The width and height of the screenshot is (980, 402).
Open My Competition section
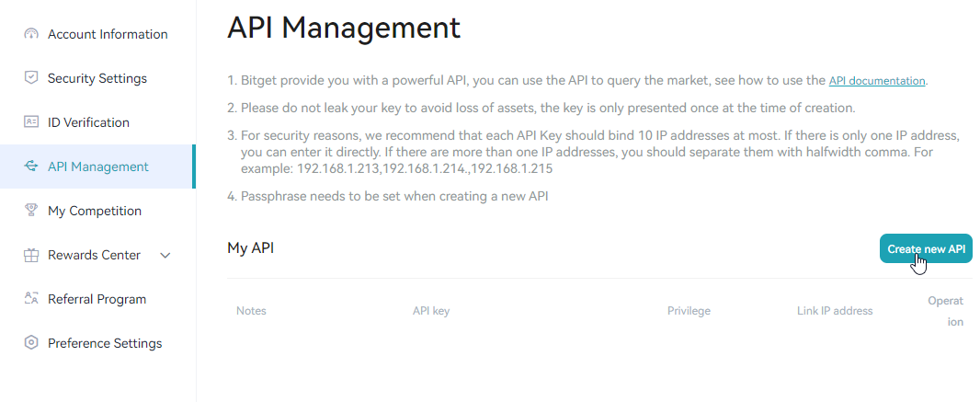95,211
